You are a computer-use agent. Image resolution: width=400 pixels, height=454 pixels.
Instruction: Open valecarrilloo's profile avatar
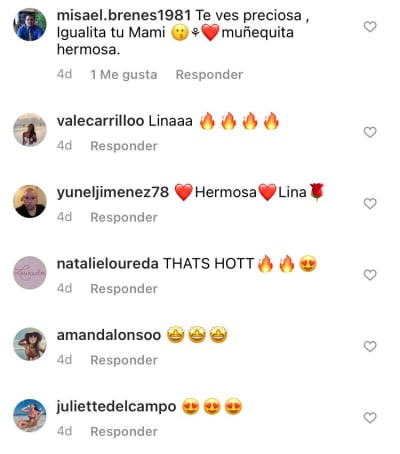[30, 130]
